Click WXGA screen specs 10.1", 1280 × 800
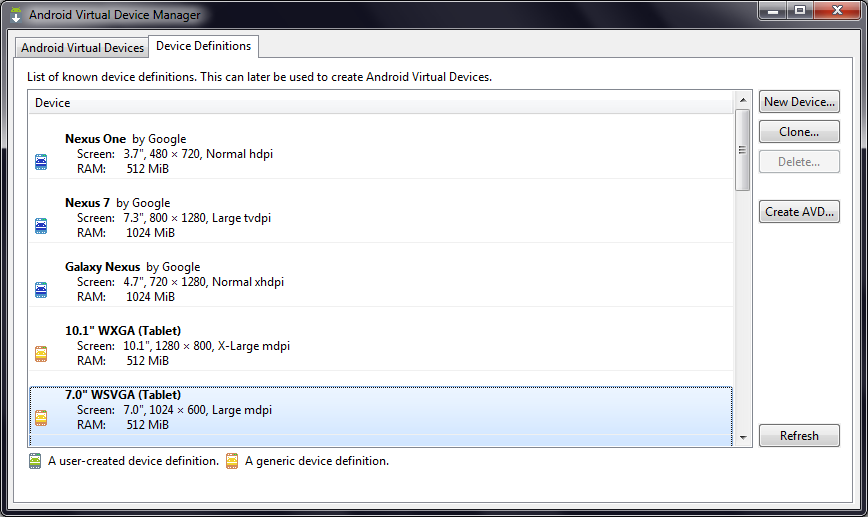This screenshot has width=868, height=517. pos(168,346)
